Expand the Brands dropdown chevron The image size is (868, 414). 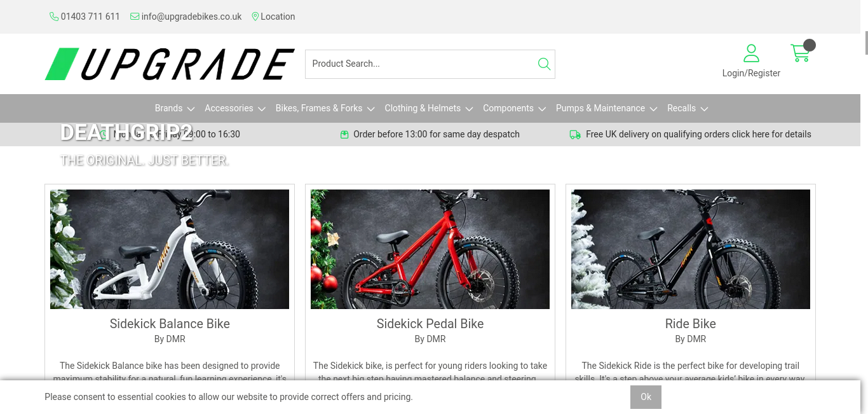[x=191, y=109]
